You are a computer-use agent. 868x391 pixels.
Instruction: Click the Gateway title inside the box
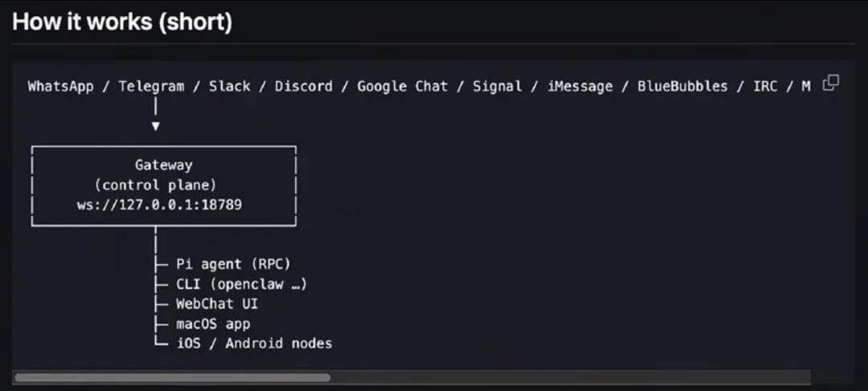pos(163,165)
